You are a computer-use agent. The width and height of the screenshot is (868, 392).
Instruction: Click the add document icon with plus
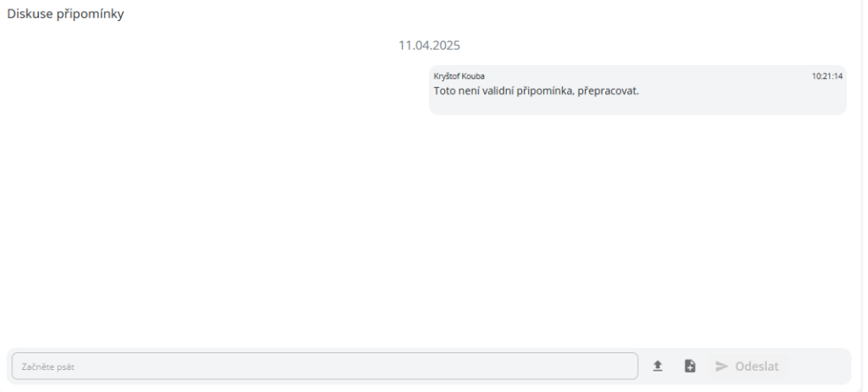[690, 366]
